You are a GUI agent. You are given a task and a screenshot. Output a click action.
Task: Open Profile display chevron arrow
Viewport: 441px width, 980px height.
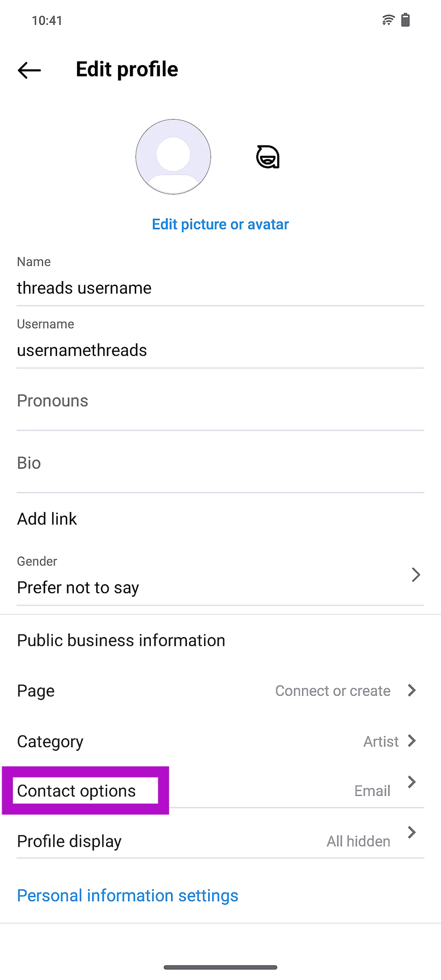point(412,832)
